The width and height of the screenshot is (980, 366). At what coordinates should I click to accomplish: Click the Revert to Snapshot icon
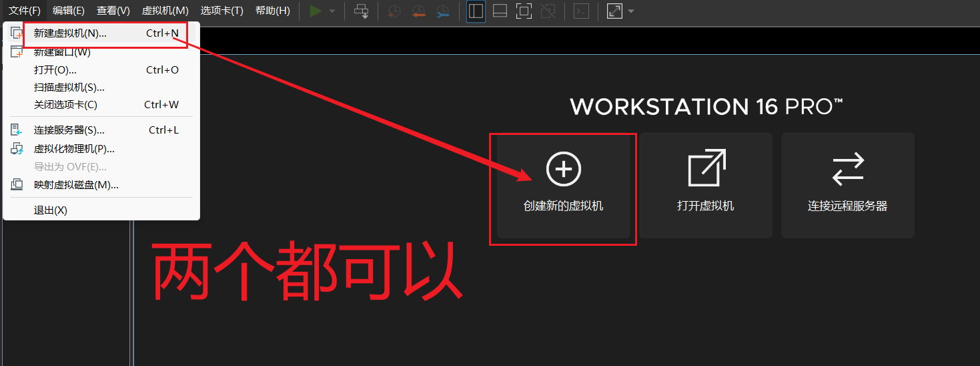418,11
